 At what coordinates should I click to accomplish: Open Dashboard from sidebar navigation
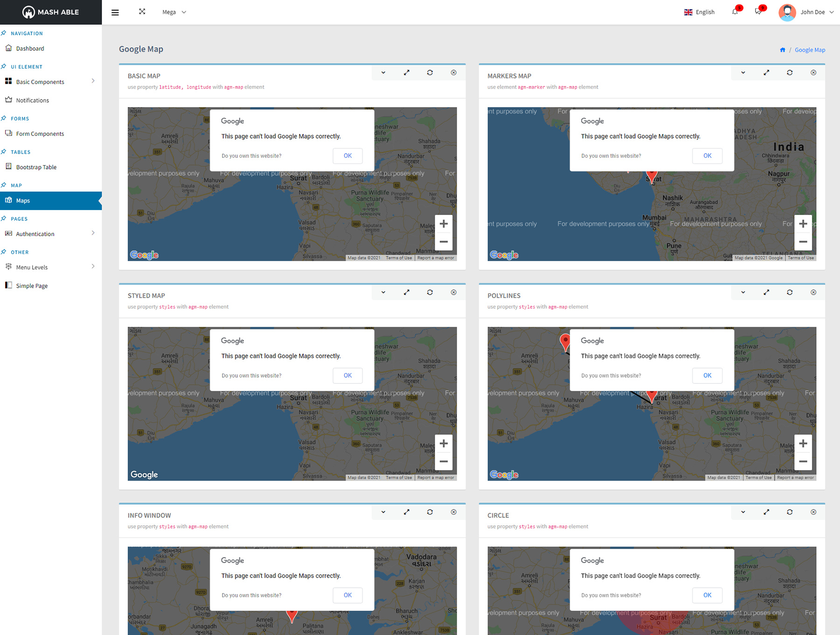pos(30,49)
